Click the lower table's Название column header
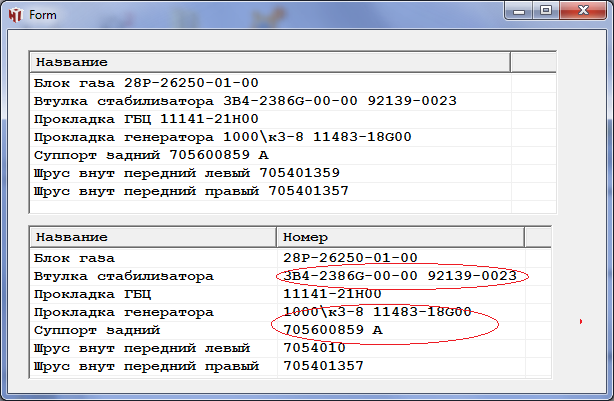Viewport: 614px width, 401px height. (152, 238)
